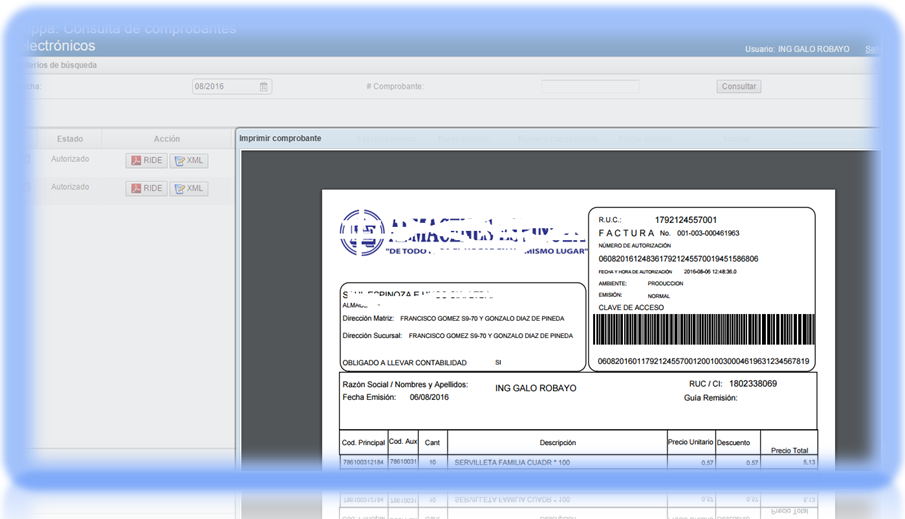905x519 pixels.
Task: Sort by the Estado column header
Action: (70, 139)
